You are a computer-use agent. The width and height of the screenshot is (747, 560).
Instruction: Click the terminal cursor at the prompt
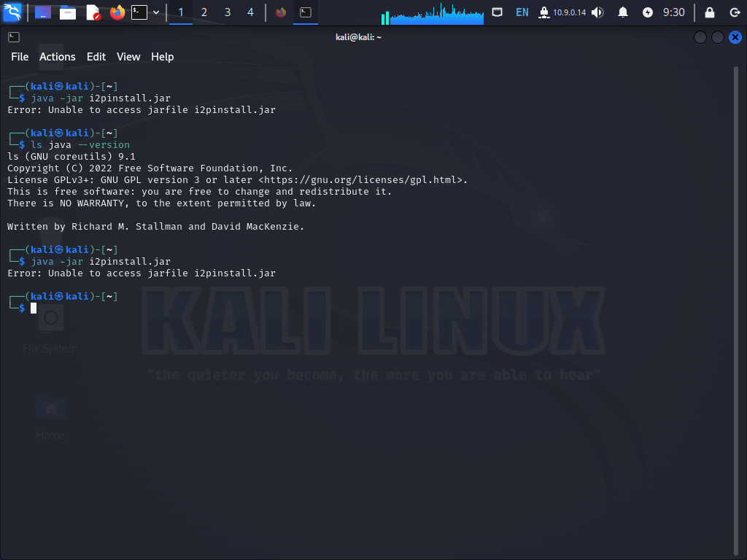pos(34,308)
